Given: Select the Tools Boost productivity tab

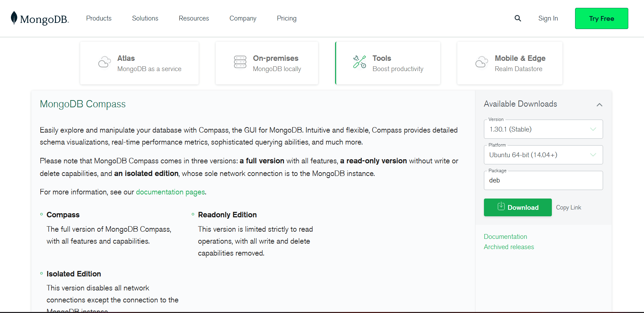Looking at the screenshot, I should (388, 63).
